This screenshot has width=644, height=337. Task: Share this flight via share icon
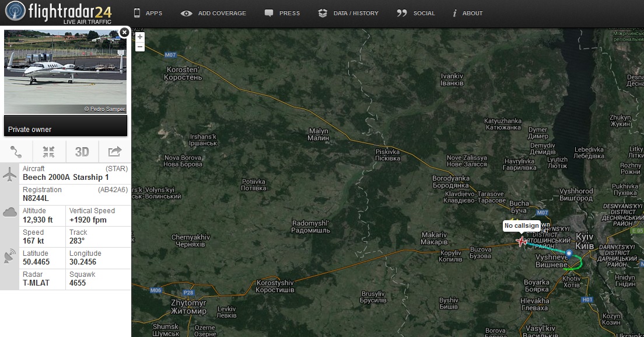114,152
